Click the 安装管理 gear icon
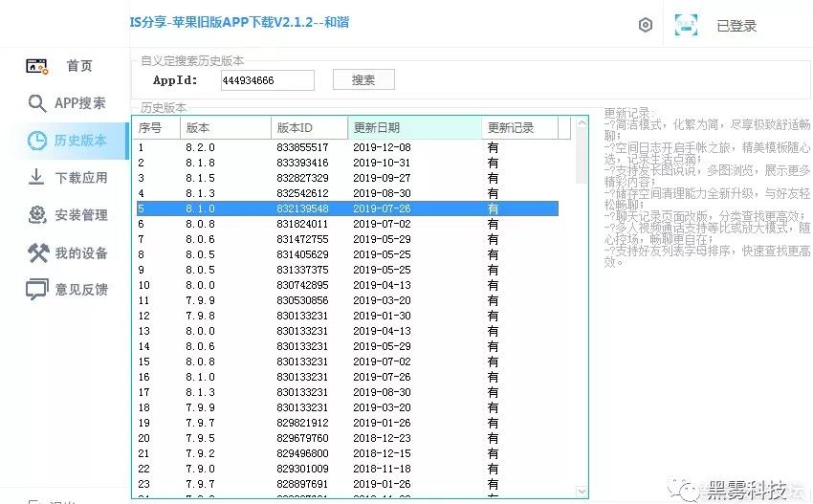The image size is (813, 504). click(x=36, y=214)
